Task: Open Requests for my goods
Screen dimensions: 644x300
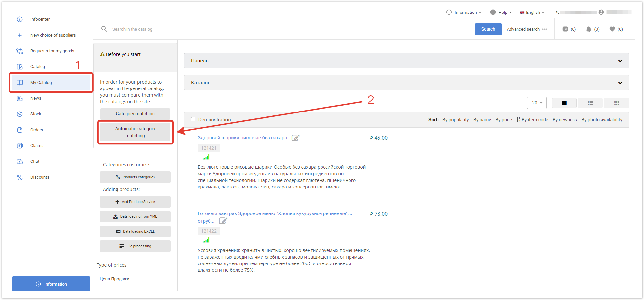Action: tap(52, 51)
